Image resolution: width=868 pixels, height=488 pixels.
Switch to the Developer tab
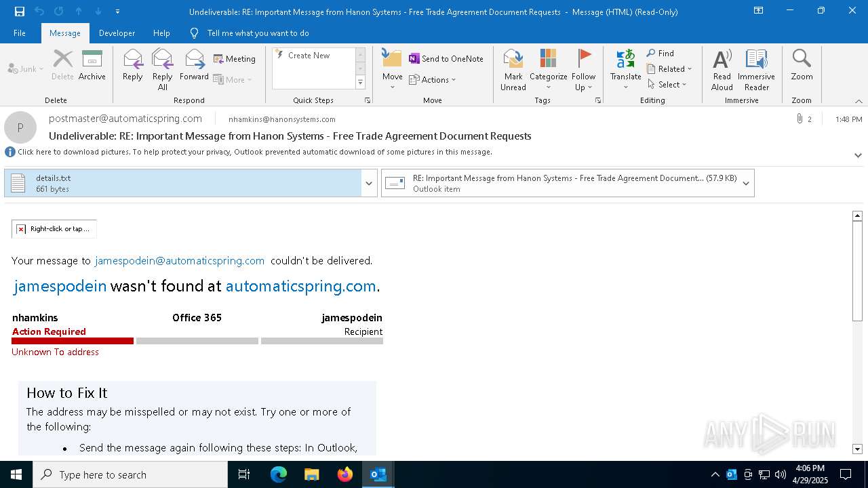[117, 33]
